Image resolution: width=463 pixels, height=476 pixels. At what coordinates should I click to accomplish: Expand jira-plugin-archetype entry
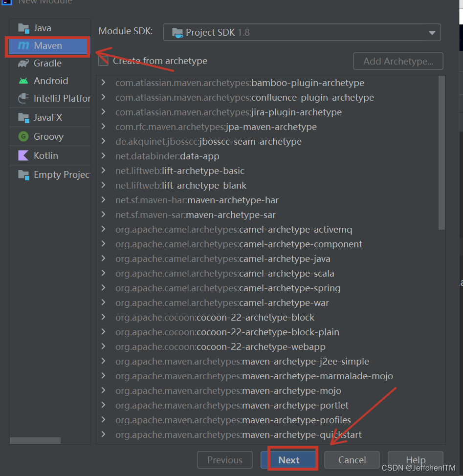[103, 112]
